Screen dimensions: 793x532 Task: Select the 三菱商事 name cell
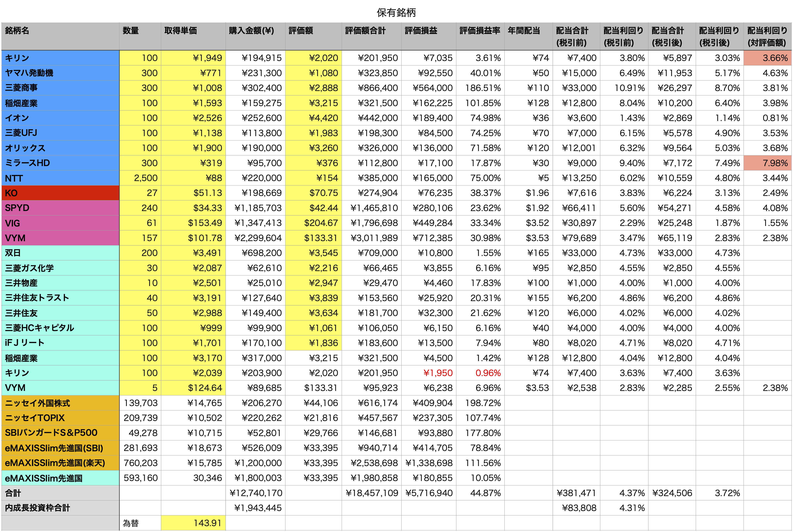[60, 88]
